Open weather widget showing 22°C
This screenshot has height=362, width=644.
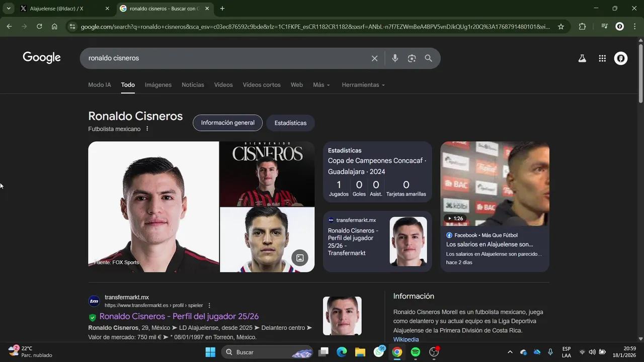(x=30, y=351)
